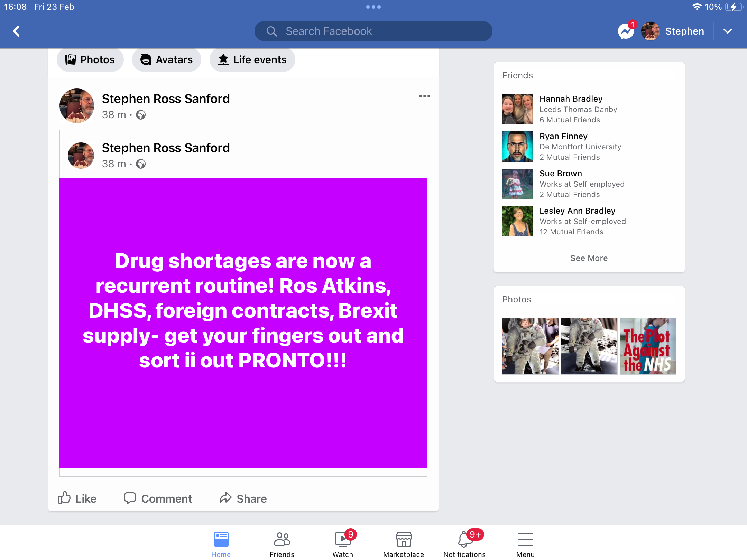This screenshot has height=560, width=747.
Task: Select the Avatars filter chip
Action: tap(167, 60)
